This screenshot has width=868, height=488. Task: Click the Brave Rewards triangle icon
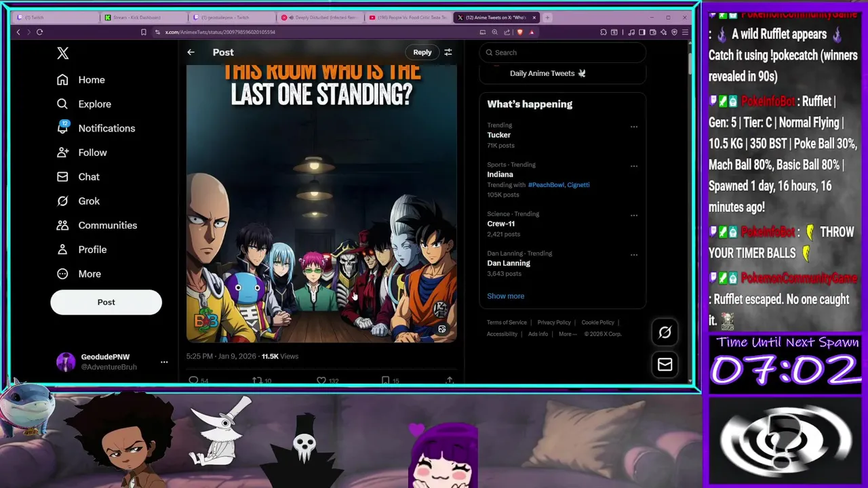pos(532,32)
